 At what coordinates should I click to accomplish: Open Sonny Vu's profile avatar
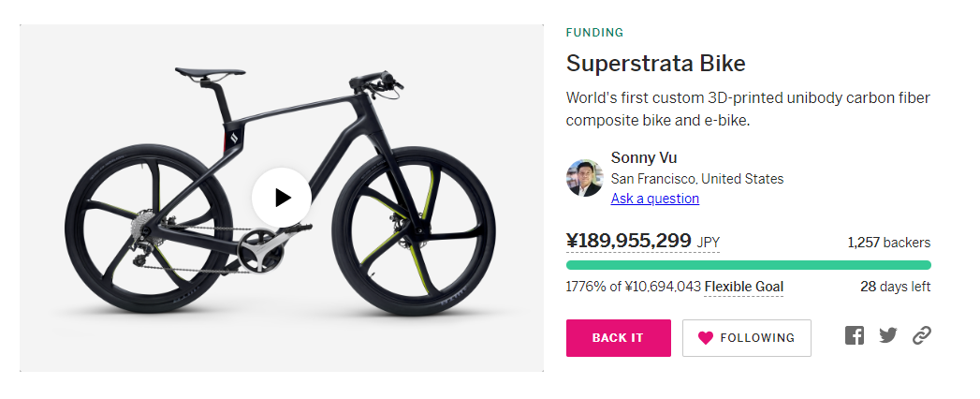[x=584, y=178]
